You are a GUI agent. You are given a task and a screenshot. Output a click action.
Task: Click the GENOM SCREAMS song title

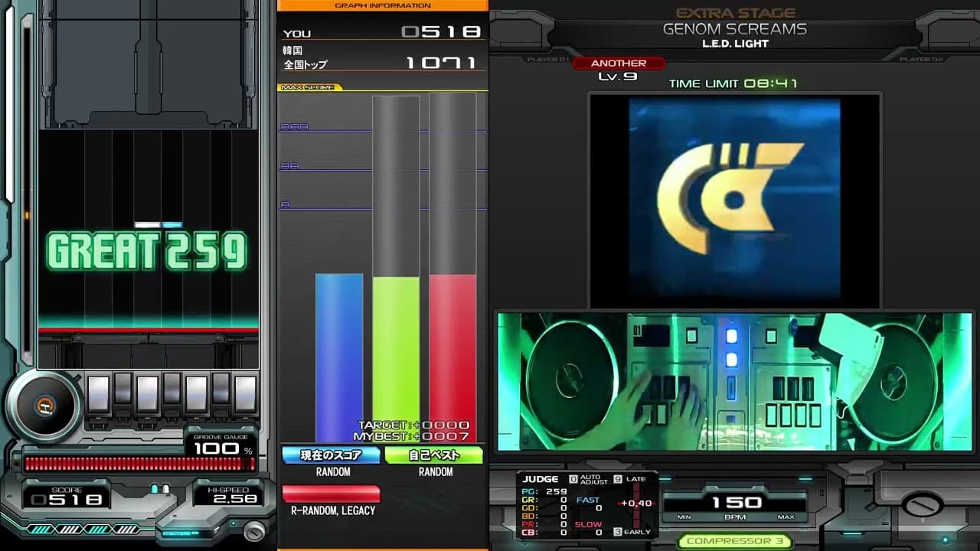click(x=735, y=29)
